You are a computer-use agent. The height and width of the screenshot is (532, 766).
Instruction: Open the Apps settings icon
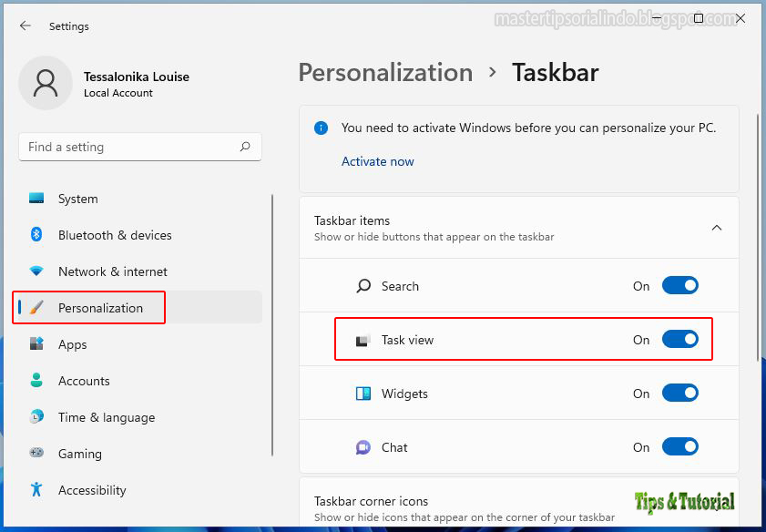point(36,344)
